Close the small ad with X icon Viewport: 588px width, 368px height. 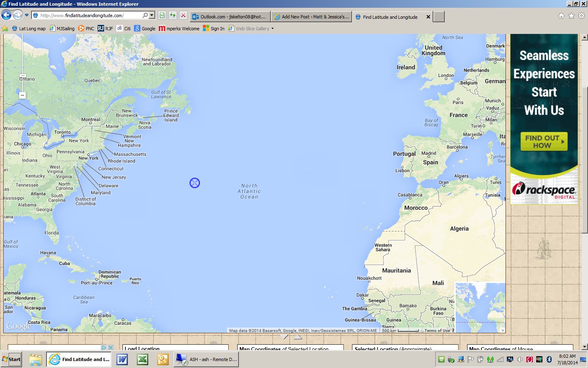coord(110,348)
